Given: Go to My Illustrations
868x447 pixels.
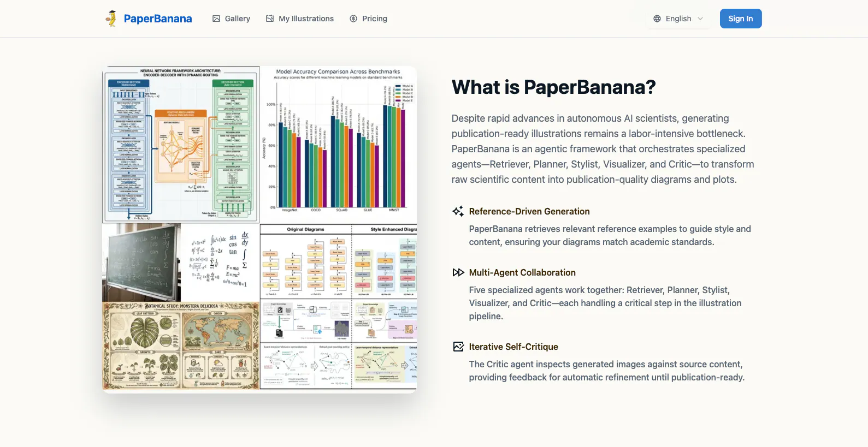Looking at the screenshot, I should pos(300,19).
